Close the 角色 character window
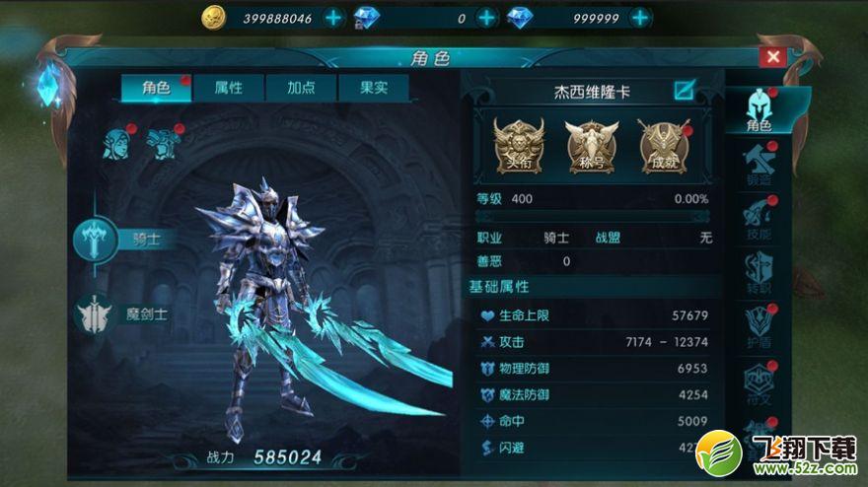Viewport: 868px width, 487px height. (x=773, y=56)
